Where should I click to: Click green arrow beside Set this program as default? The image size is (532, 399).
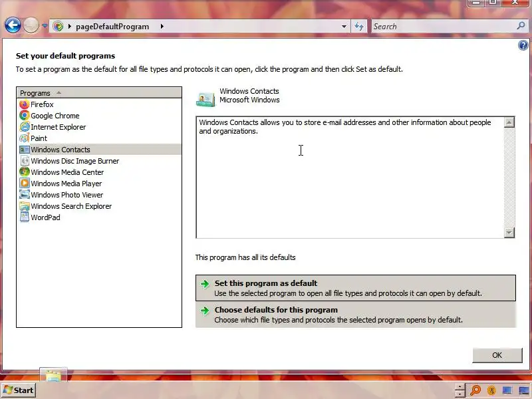point(205,284)
